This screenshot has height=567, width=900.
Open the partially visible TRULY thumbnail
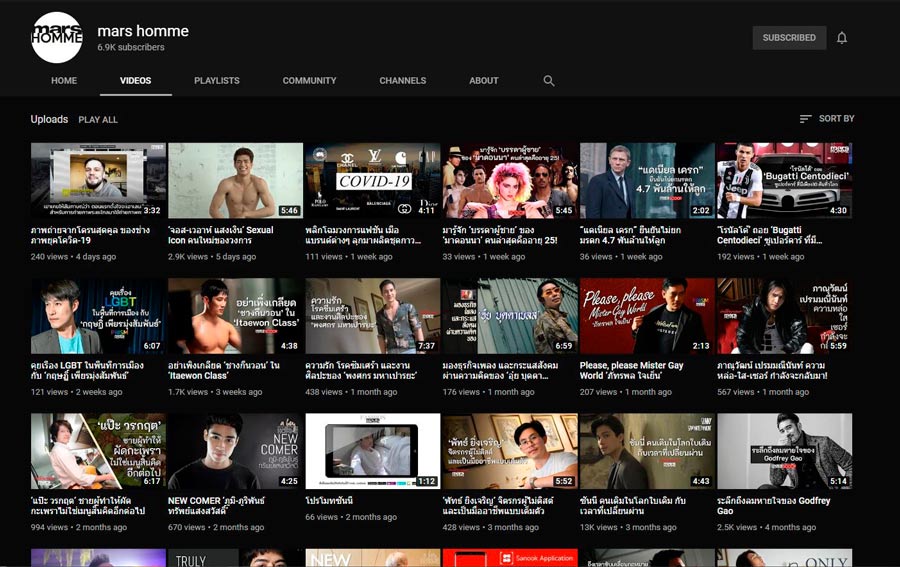(235, 558)
